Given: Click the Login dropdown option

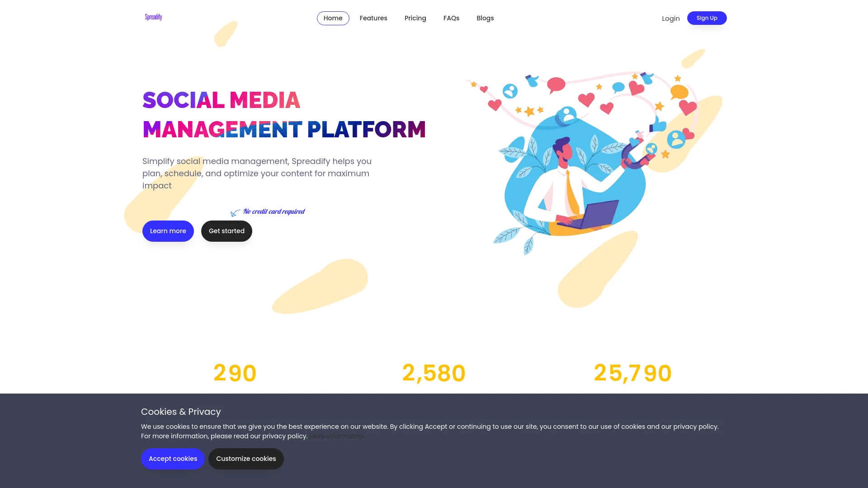Looking at the screenshot, I should 671,18.
